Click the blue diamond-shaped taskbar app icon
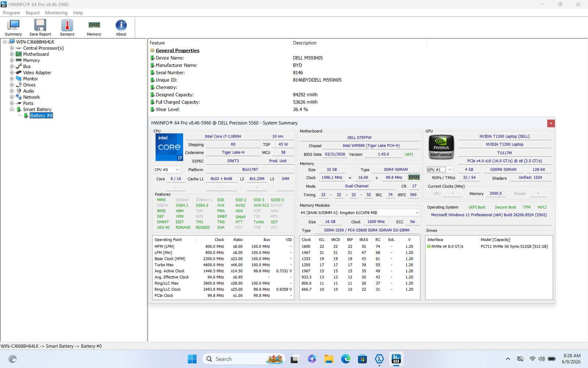The height and width of the screenshot is (368, 588). [x=379, y=359]
